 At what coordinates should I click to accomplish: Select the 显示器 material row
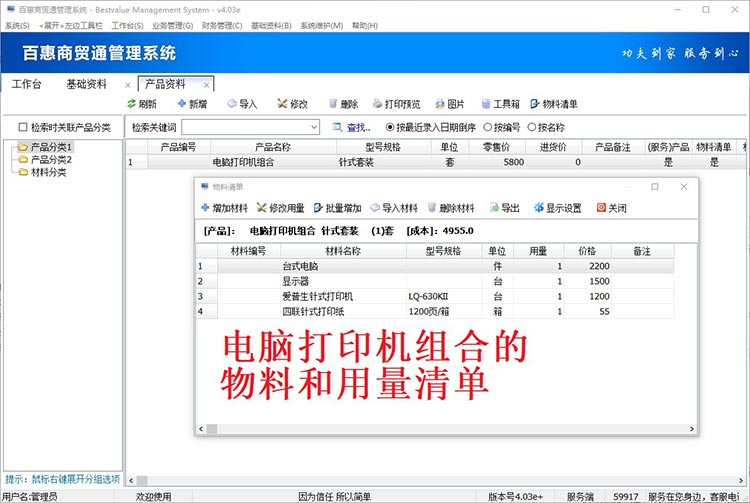[x=435, y=281]
